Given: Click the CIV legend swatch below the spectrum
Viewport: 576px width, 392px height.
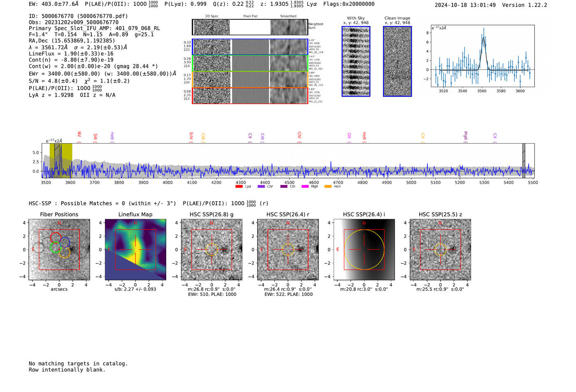Looking at the screenshot, I should pos(261,187).
